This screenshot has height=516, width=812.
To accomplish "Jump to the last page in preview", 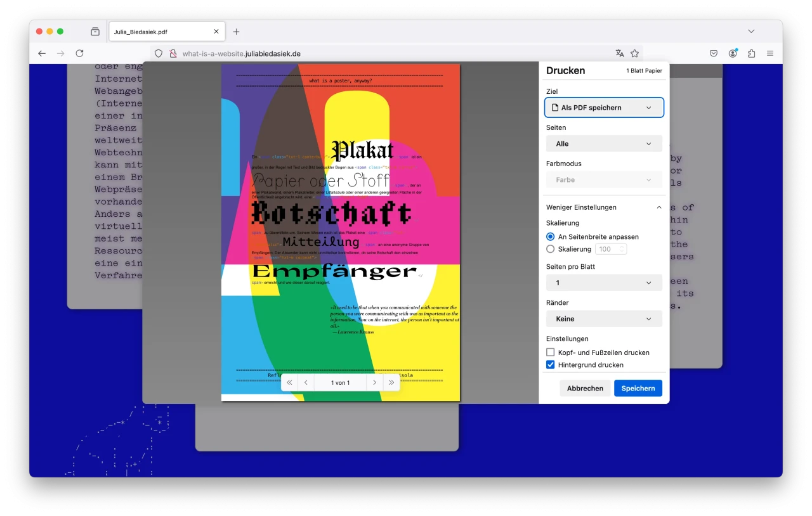I will [x=391, y=383].
